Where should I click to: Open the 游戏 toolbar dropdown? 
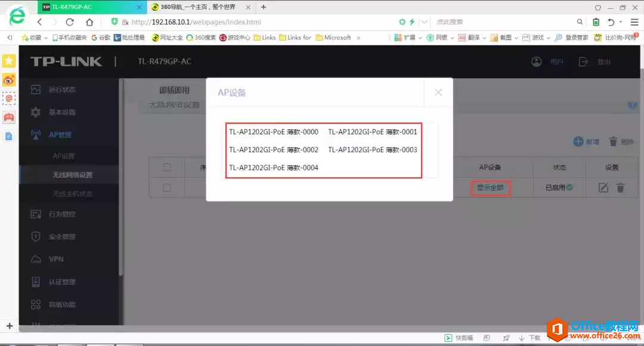(x=537, y=38)
